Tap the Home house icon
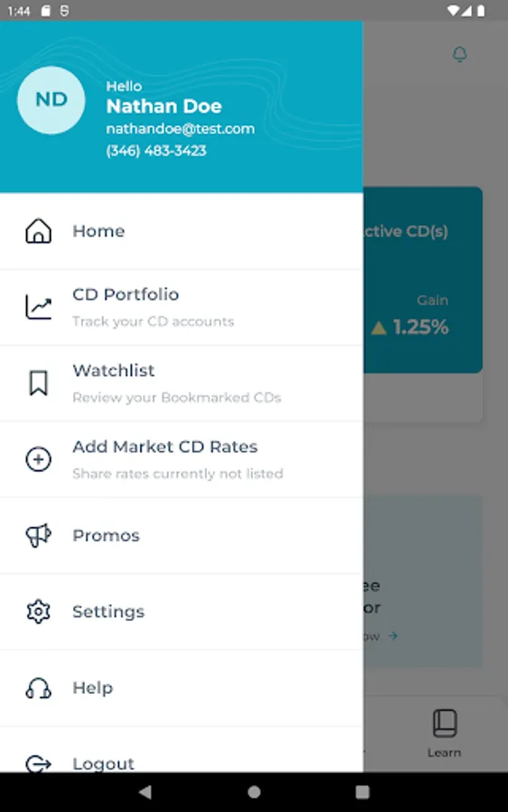 pyautogui.click(x=38, y=231)
